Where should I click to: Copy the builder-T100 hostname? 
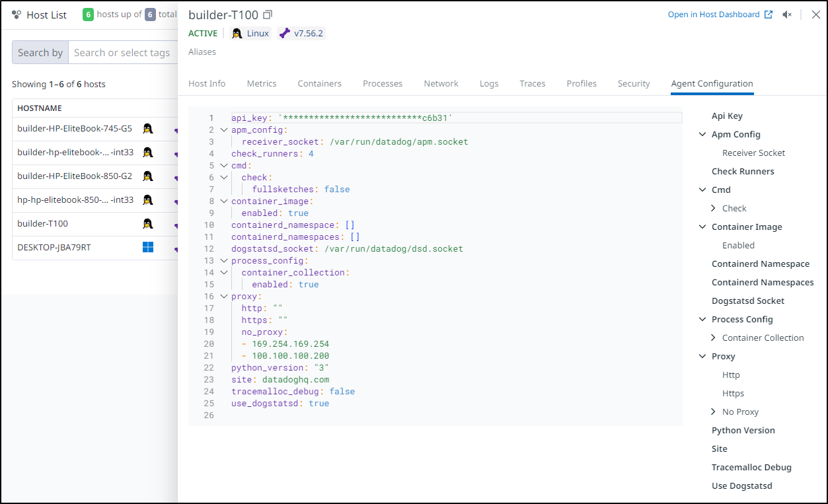tap(267, 15)
